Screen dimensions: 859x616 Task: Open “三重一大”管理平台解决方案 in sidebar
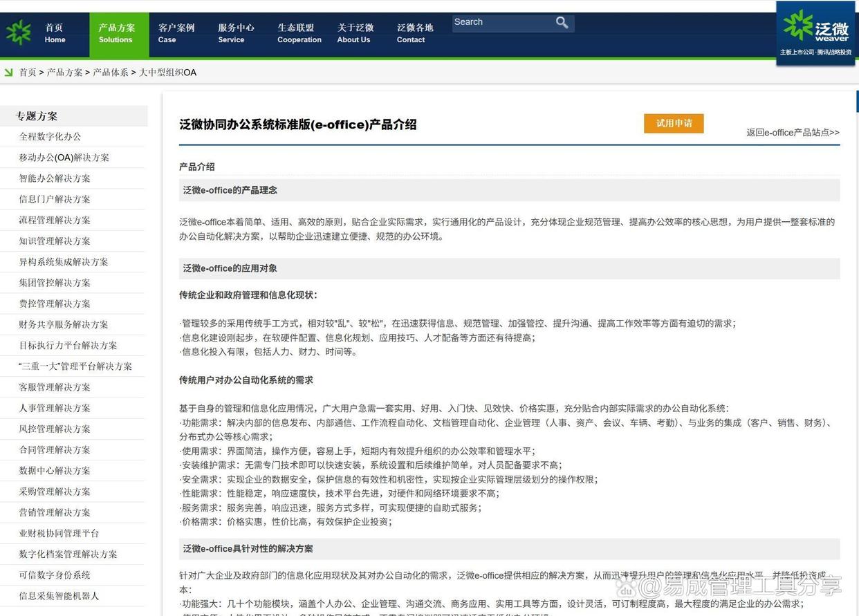coord(75,366)
